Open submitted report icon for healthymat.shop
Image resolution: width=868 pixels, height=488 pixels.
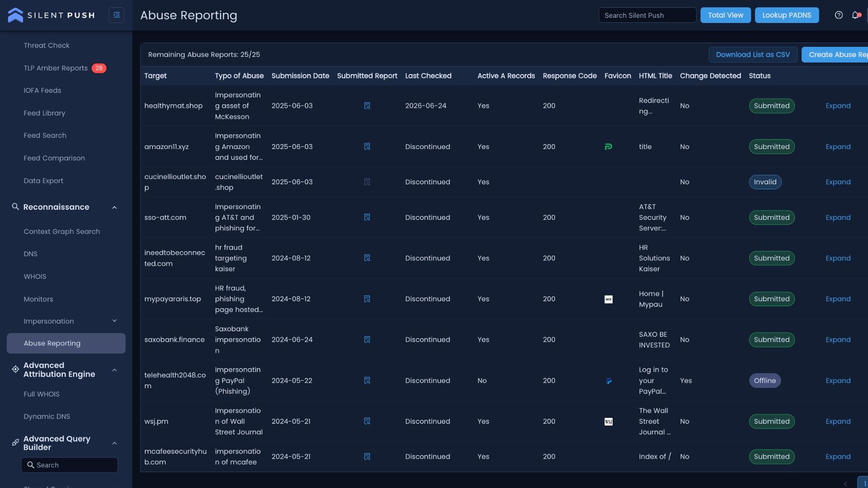point(367,106)
